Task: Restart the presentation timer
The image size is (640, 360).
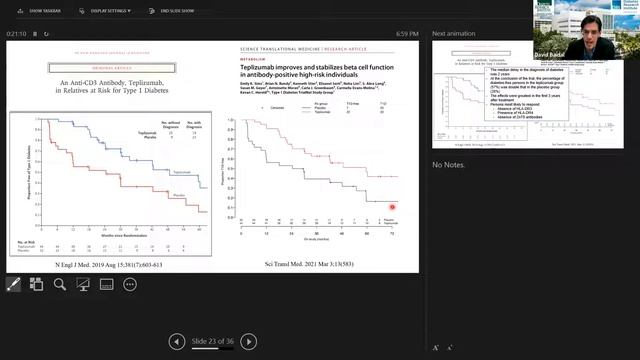Action: click(46, 34)
